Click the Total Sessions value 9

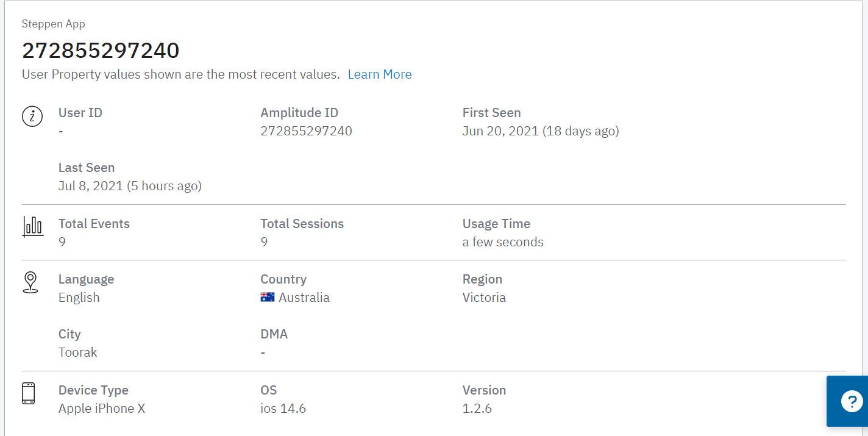coord(264,242)
